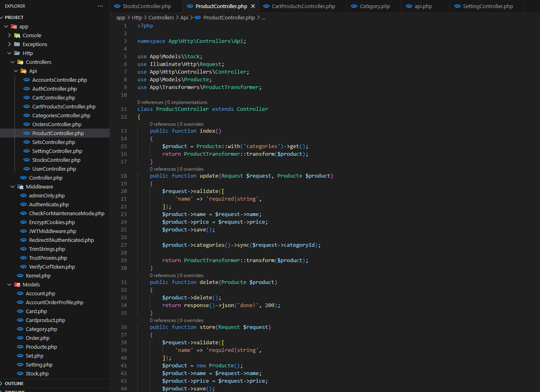The image size is (540, 392).
Task: Click the code lens above the store function
Action: pos(177,320)
